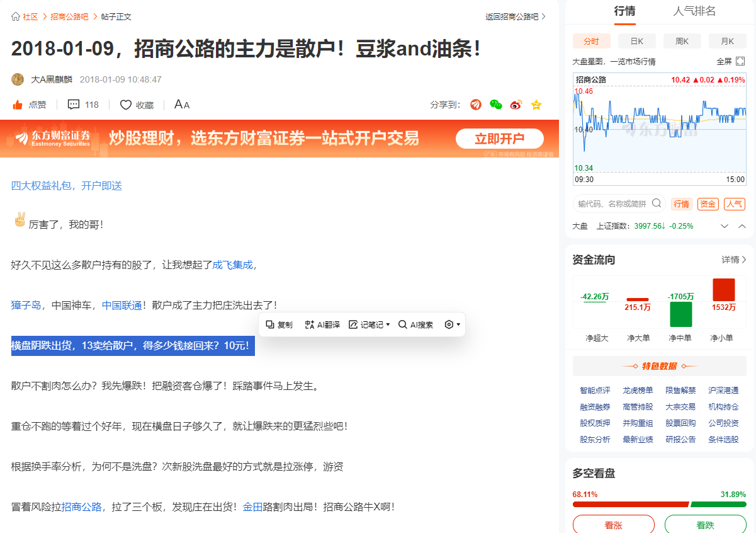Share post via WeChat icon
Image resolution: width=756 pixels, height=533 pixels.
[x=496, y=105]
